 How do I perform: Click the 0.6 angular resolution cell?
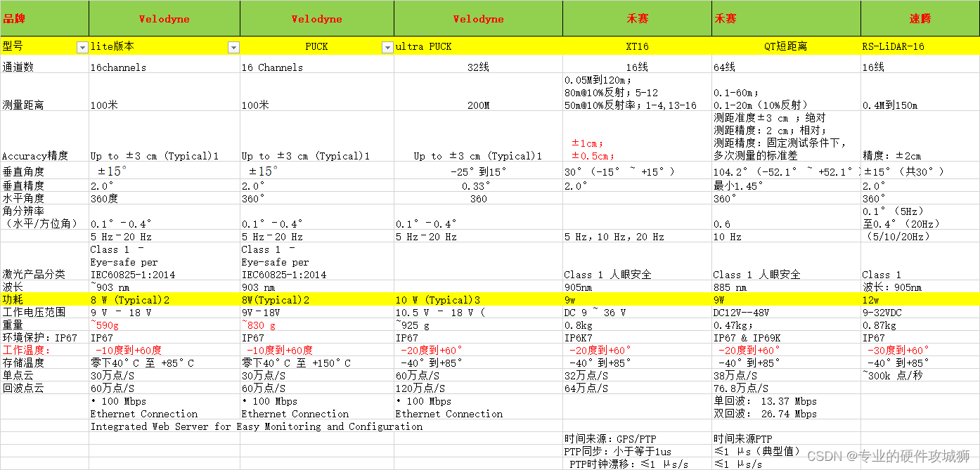pyautogui.click(x=787, y=217)
